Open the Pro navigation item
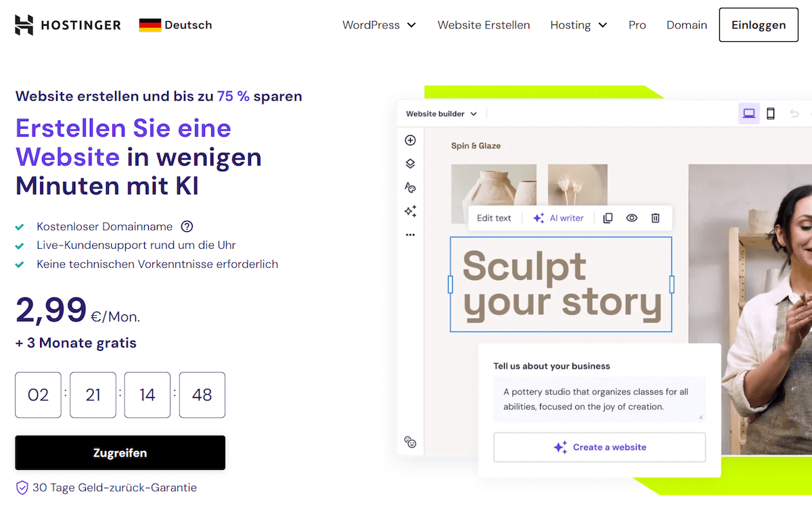Image resolution: width=812 pixels, height=518 pixels. click(x=637, y=25)
